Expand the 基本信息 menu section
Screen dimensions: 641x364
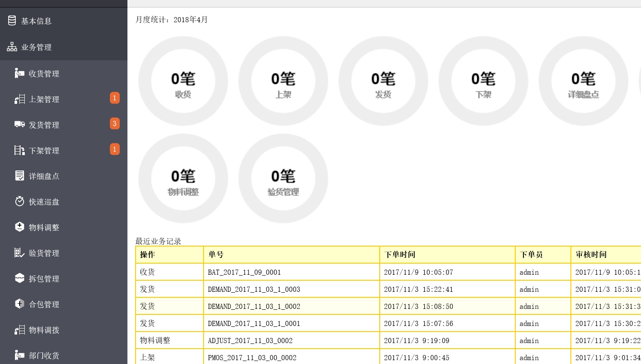(x=36, y=21)
